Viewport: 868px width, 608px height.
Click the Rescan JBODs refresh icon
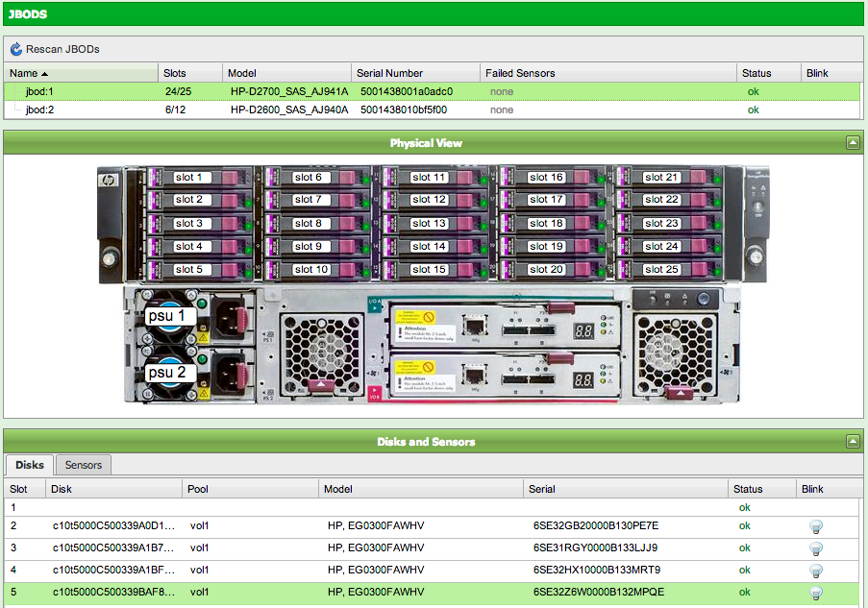(x=16, y=49)
